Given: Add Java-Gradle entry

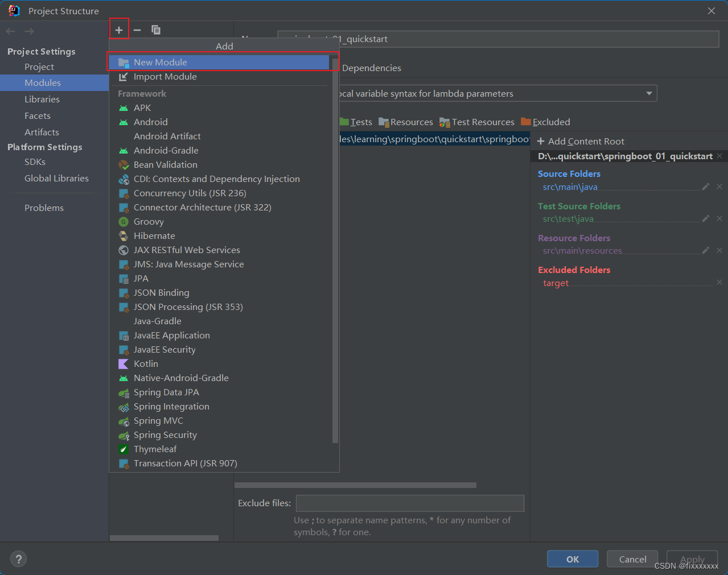Looking at the screenshot, I should 219,321.
